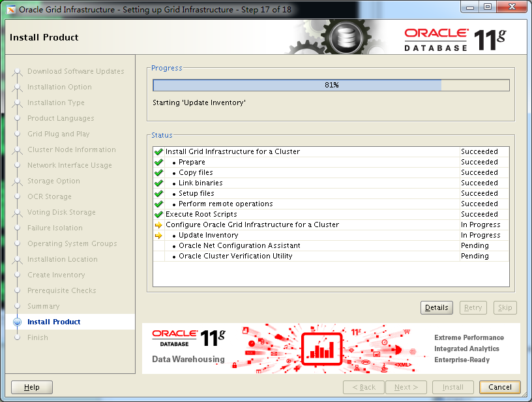Click the active step marker for Install Product

(18, 322)
